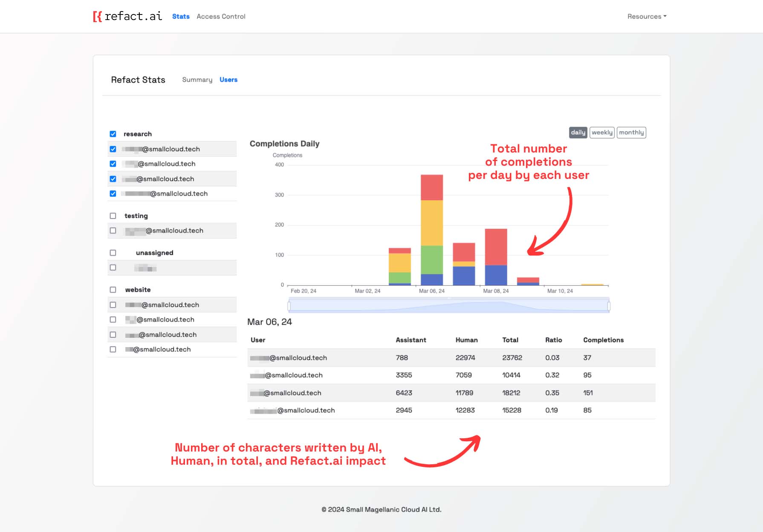Image resolution: width=763 pixels, height=532 pixels.
Task: Click the Ratio value 0.03
Action: (552, 358)
